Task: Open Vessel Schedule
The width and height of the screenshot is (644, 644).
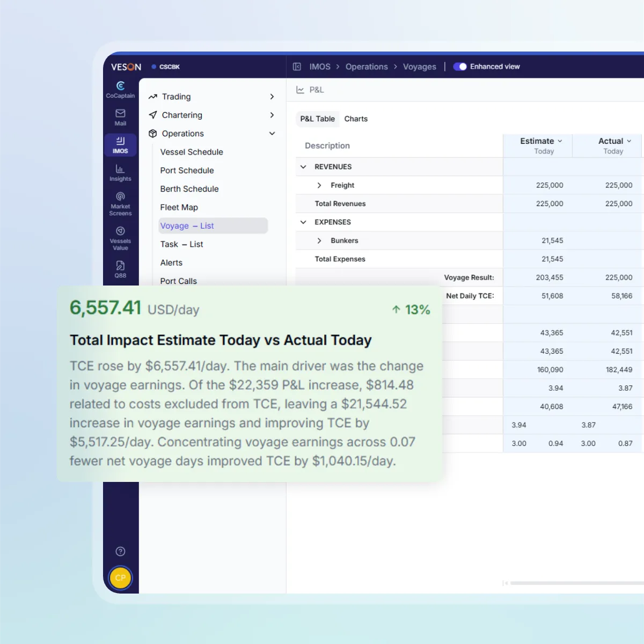Action: coord(192,152)
